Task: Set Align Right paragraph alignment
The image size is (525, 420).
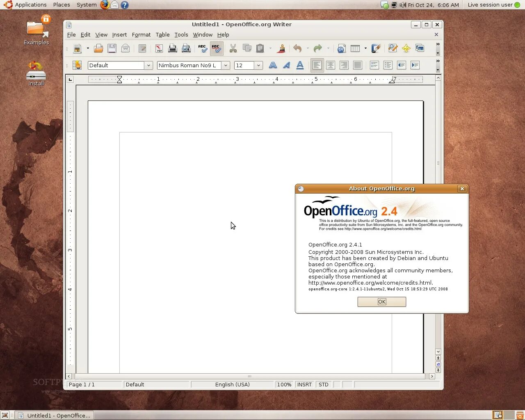Action: tap(344, 65)
